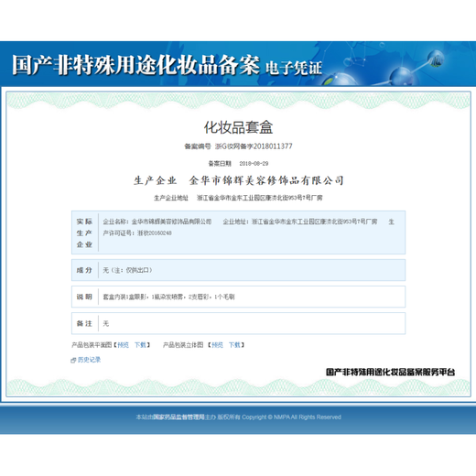This screenshot has width=476, height=476.
Task: Open the 历史记录 link
Action: (x=89, y=360)
